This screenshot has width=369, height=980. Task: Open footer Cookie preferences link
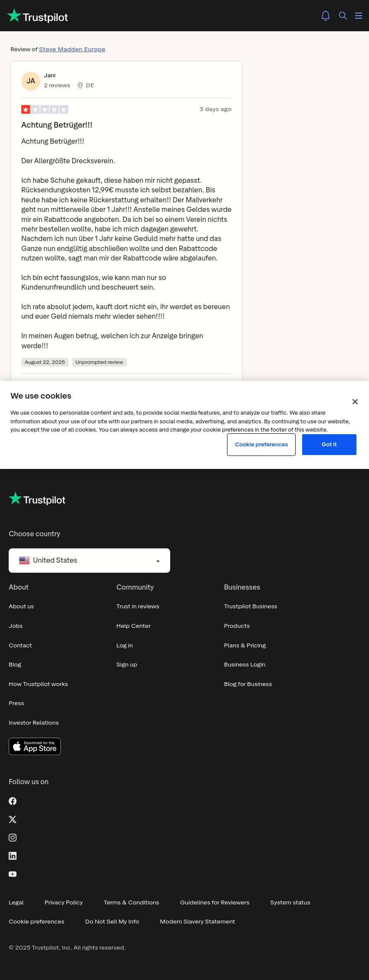click(x=36, y=922)
